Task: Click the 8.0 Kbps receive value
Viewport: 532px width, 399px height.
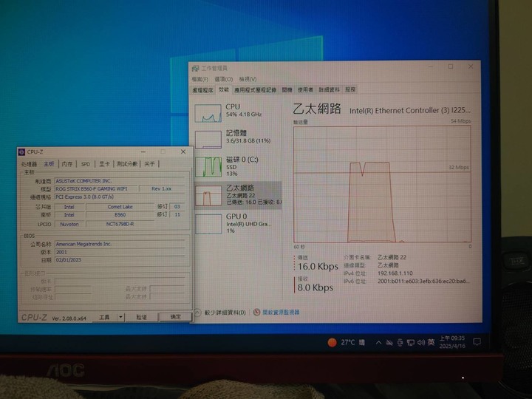Action: click(316, 287)
